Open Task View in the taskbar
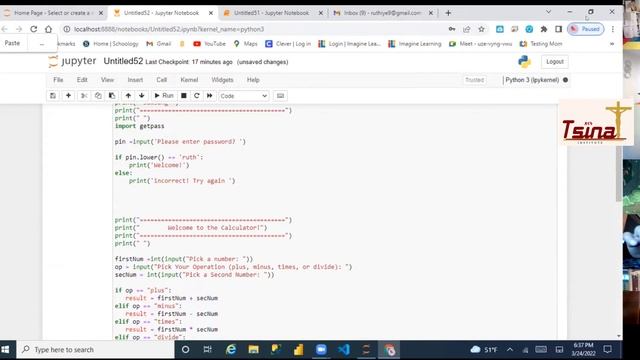640x360 pixels. coord(207,350)
